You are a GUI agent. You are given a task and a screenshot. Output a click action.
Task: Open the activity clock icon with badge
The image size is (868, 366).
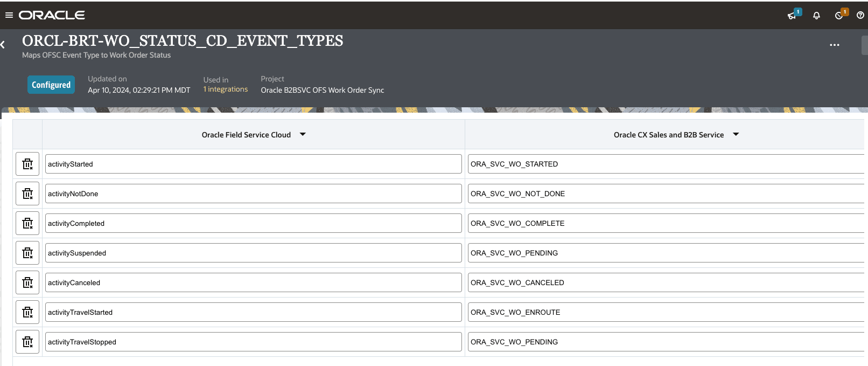[839, 16]
